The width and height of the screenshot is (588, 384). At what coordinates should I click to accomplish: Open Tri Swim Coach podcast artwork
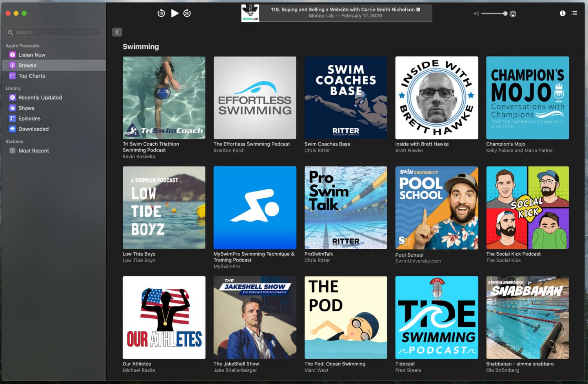164,98
